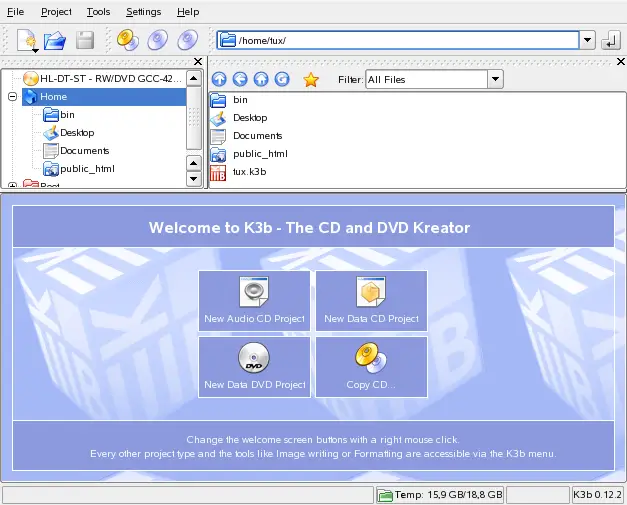Viewport: 627px width, 505px height.
Task: Click the Open Project folder icon
Action: (55, 40)
